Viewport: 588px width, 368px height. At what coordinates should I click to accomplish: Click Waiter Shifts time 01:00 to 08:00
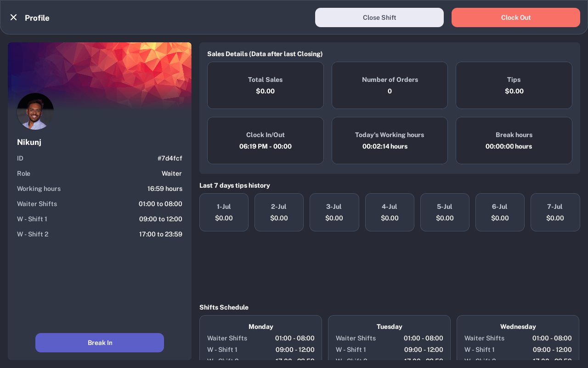click(161, 204)
